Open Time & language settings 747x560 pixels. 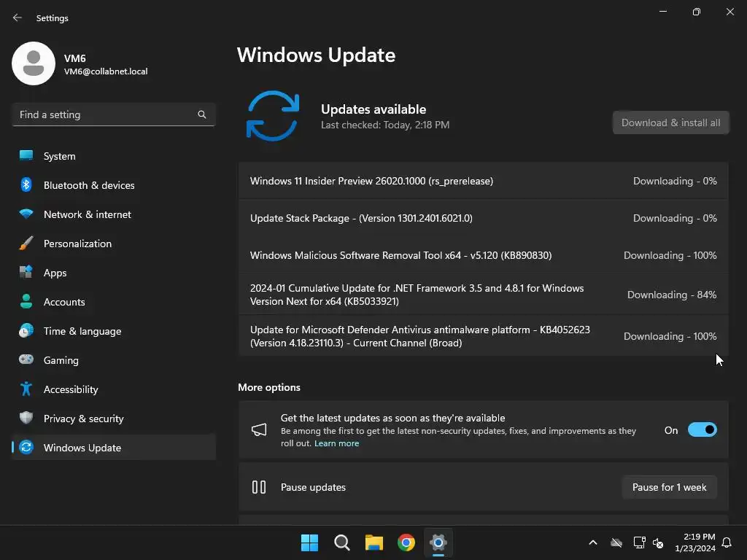tap(113, 331)
